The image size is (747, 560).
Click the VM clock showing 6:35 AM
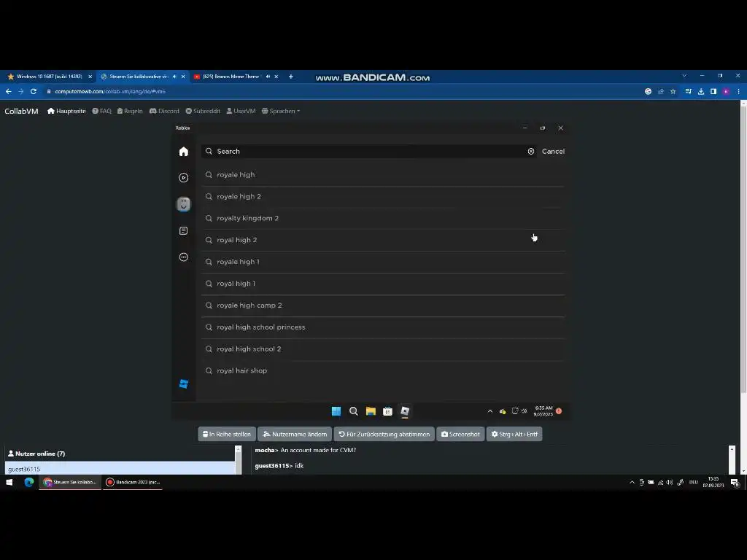pyautogui.click(x=543, y=411)
